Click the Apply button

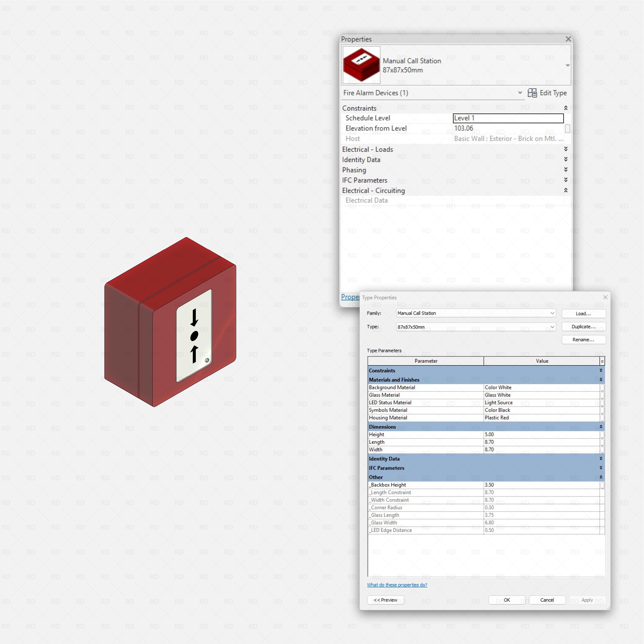point(587,600)
